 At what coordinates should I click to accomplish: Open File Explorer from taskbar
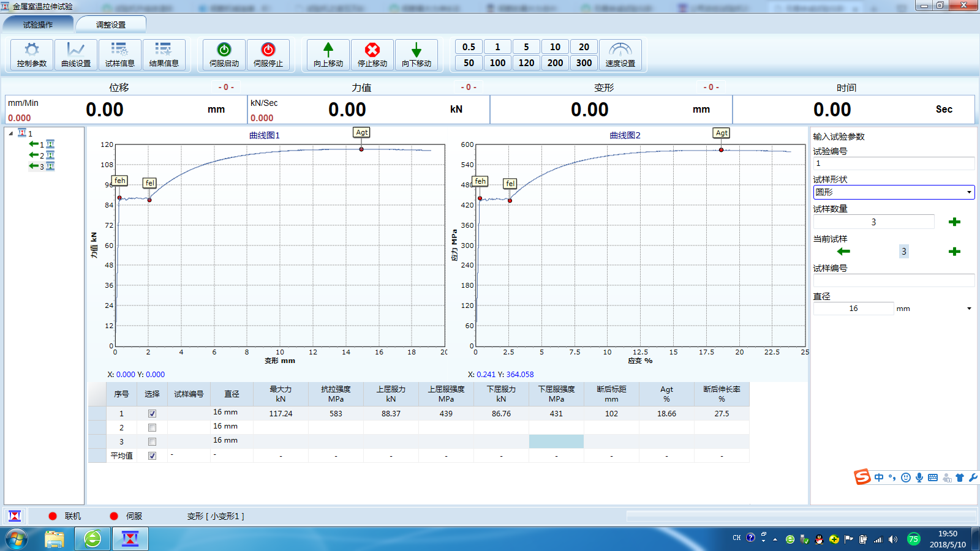[x=55, y=539]
